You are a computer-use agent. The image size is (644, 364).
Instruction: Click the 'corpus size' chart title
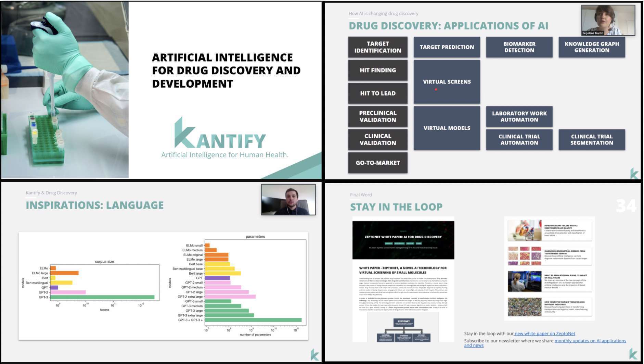click(105, 262)
